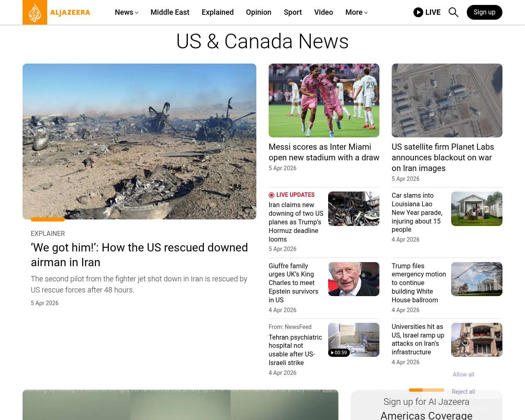The height and width of the screenshot is (420, 525).
Task: Play the 00:59 Tehran hospital video
Action: point(354,340)
